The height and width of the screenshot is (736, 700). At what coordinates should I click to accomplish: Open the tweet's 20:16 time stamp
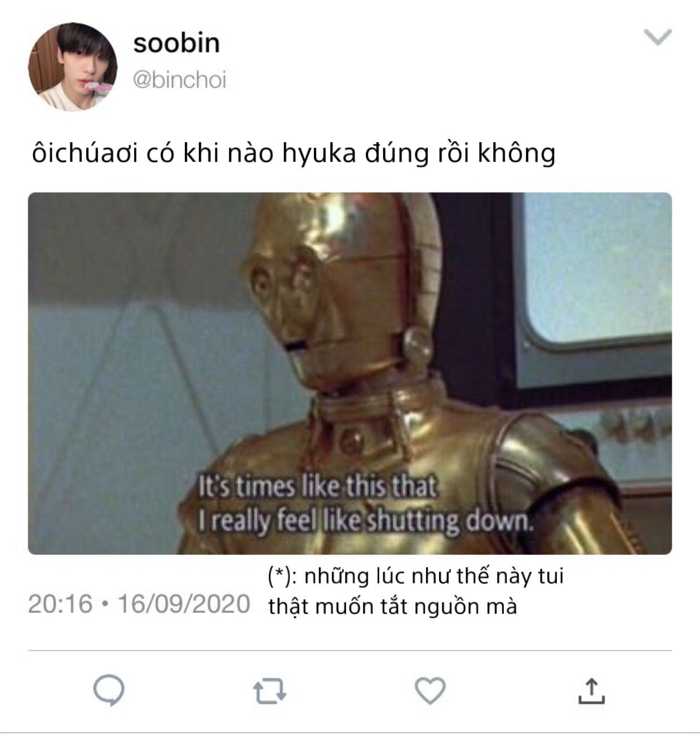click(x=60, y=604)
